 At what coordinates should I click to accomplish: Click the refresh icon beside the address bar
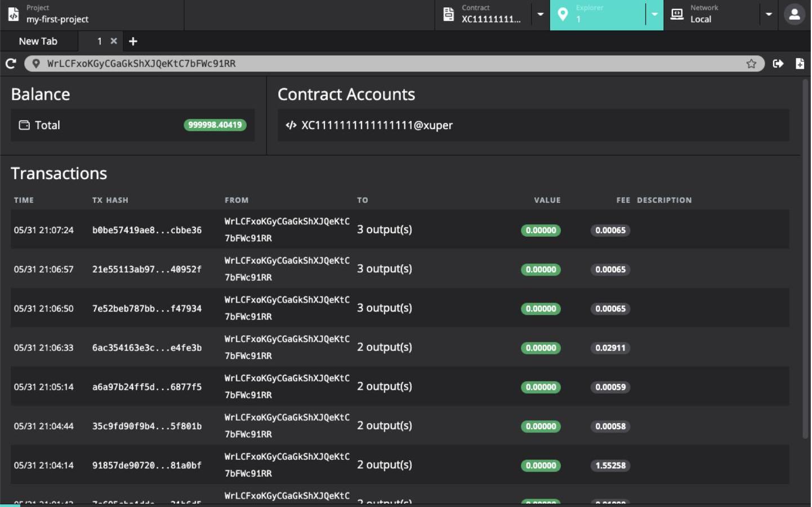pyautogui.click(x=11, y=64)
